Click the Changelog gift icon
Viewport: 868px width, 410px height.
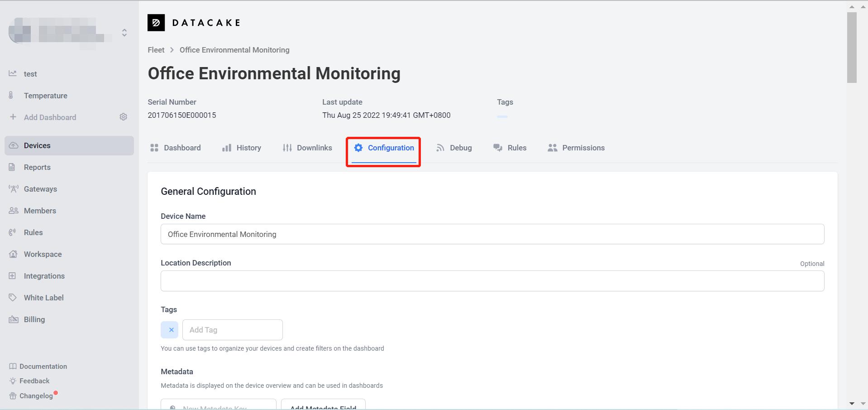13,396
